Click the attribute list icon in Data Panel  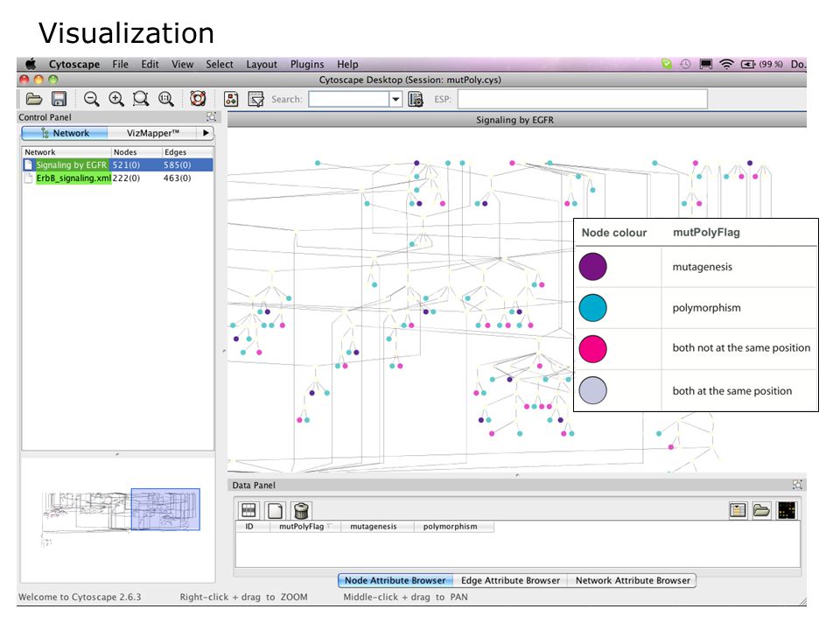(x=738, y=510)
